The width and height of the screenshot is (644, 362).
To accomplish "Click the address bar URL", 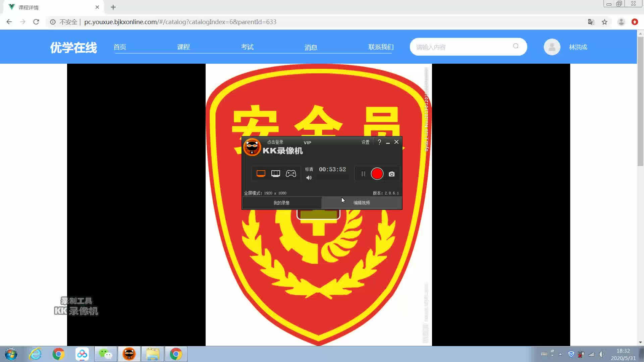I will tap(180, 22).
